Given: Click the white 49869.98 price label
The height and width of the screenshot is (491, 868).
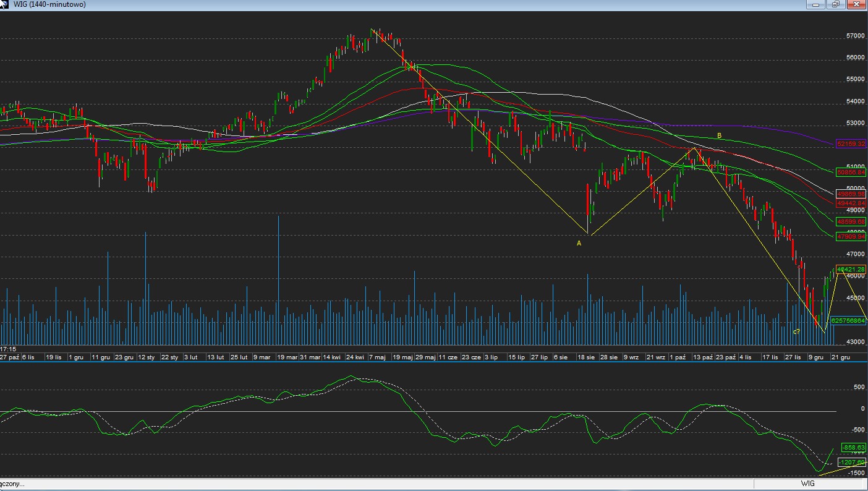Looking at the screenshot, I should point(851,194).
